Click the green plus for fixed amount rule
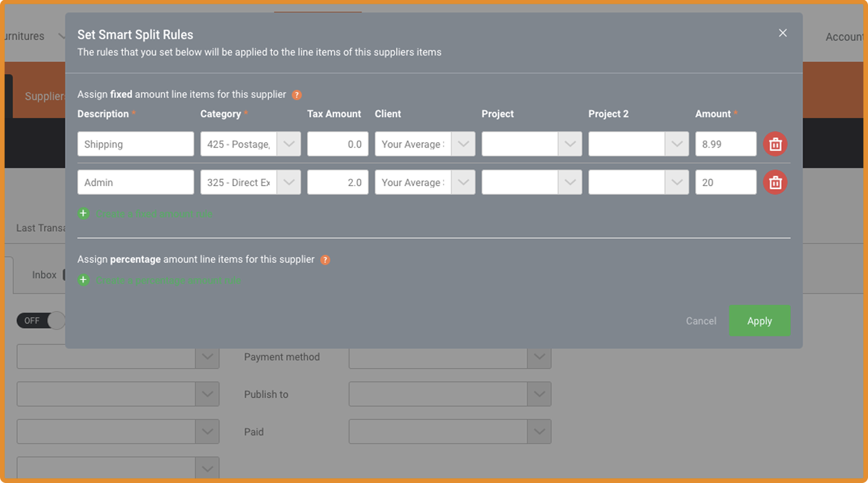This screenshot has width=868, height=483. point(84,214)
